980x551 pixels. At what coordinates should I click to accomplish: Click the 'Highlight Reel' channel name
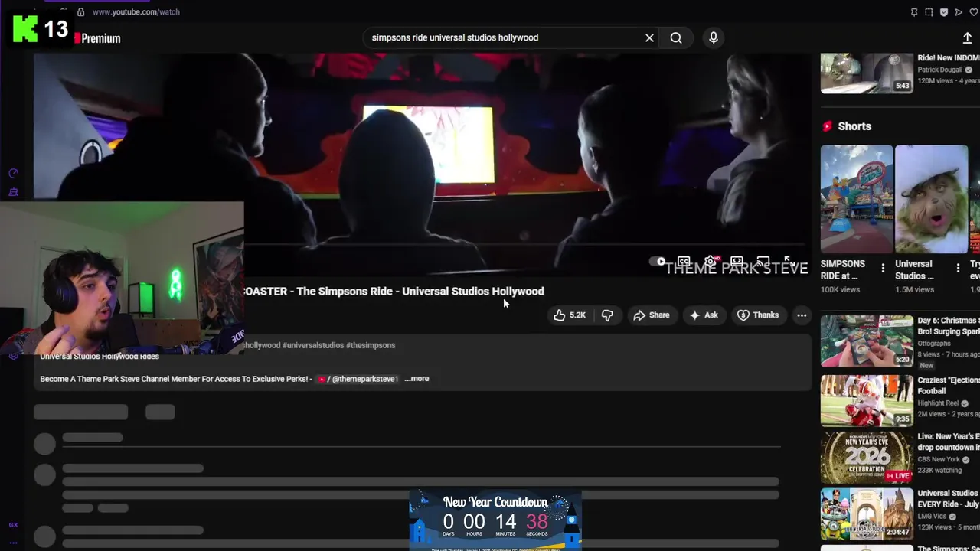point(938,403)
